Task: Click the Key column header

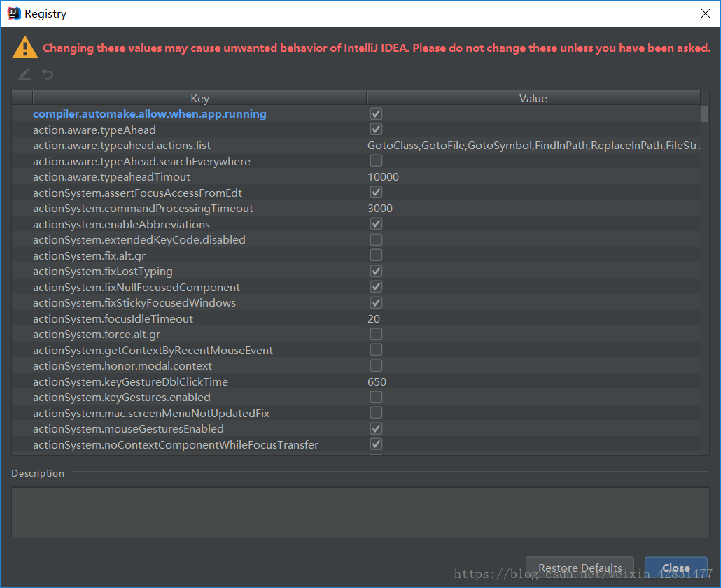Action: pos(199,97)
